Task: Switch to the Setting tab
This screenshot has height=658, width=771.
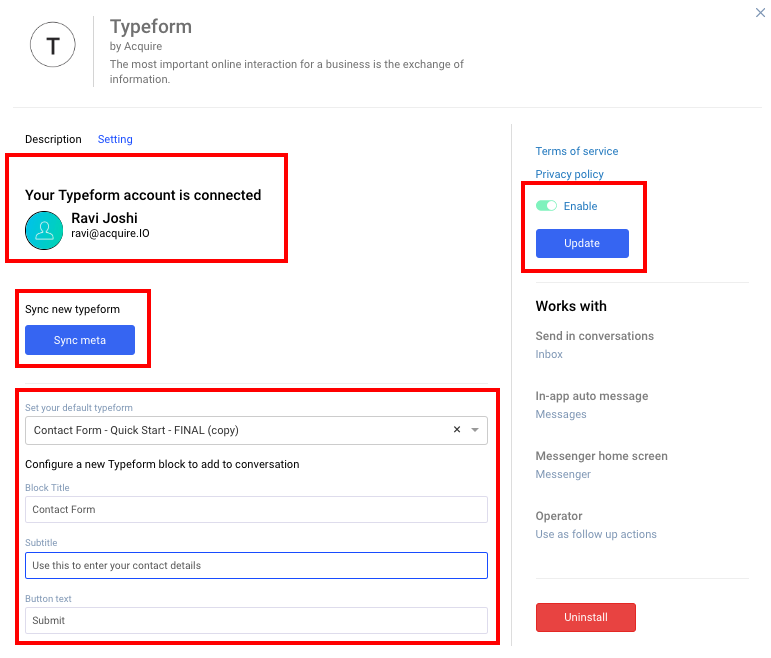Action: (115, 139)
